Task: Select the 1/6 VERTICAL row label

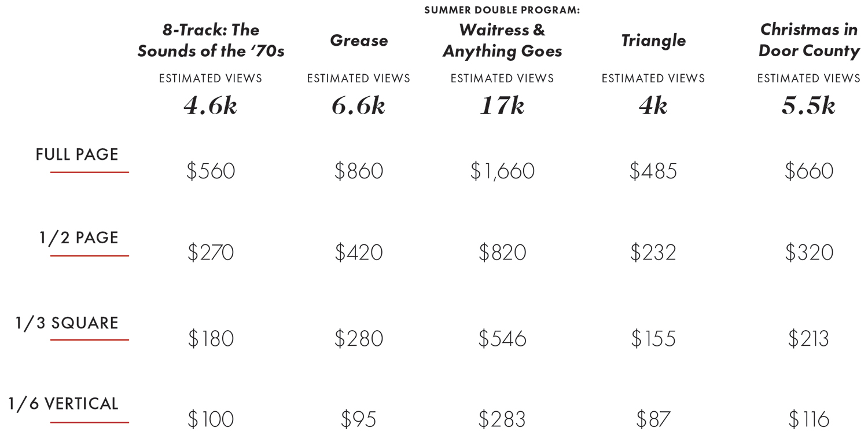Action: [63, 404]
